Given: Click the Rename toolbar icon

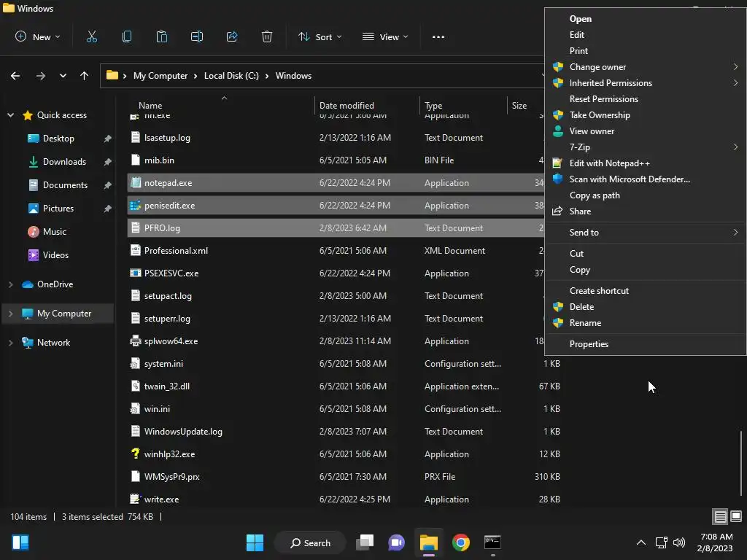Looking at the screenshot, I should coord(197,36).
